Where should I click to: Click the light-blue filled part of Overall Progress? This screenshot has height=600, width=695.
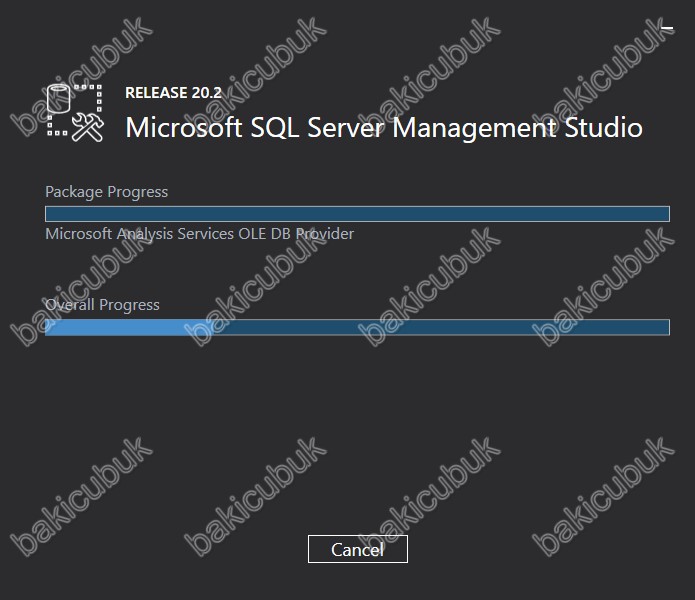[129, 327]
